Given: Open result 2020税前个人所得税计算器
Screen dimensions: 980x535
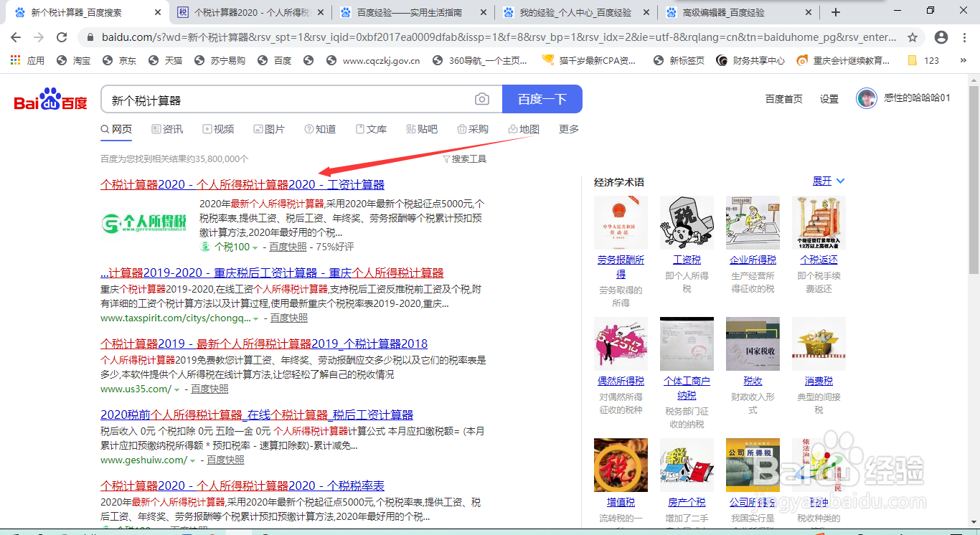Looking at the screenshot, I should 257,415.
